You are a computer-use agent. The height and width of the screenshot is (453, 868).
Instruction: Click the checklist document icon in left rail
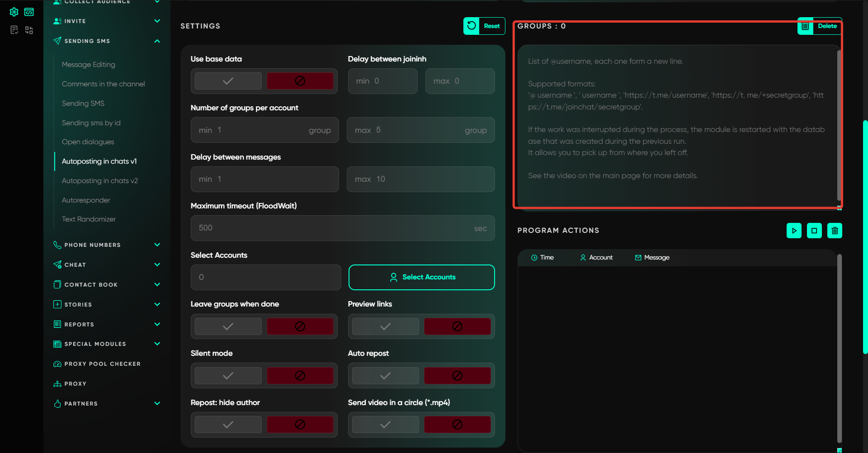click(x=14, y=30)
